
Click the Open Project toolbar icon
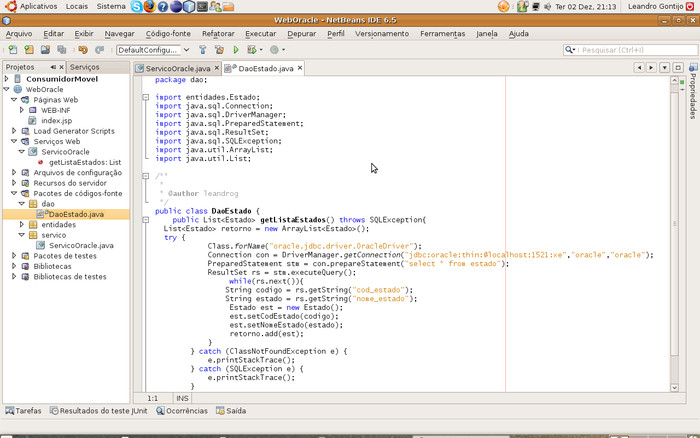click(x=45, y=50)
